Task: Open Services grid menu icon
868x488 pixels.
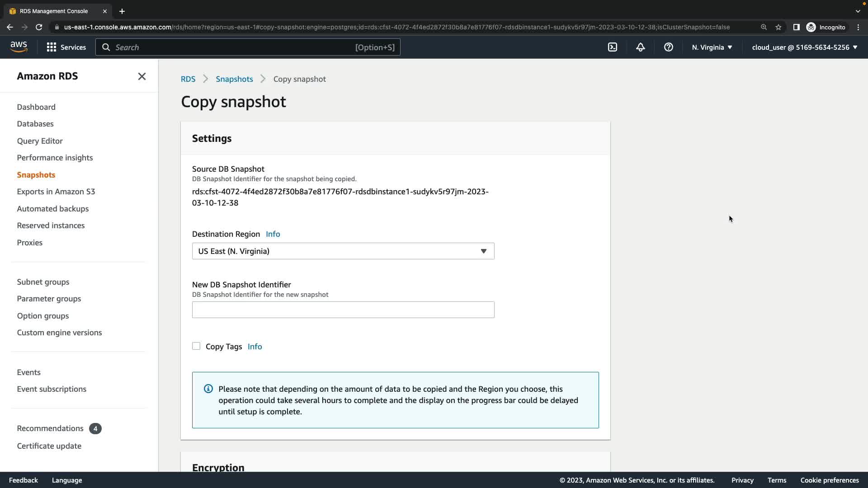Action: point(52,47)
